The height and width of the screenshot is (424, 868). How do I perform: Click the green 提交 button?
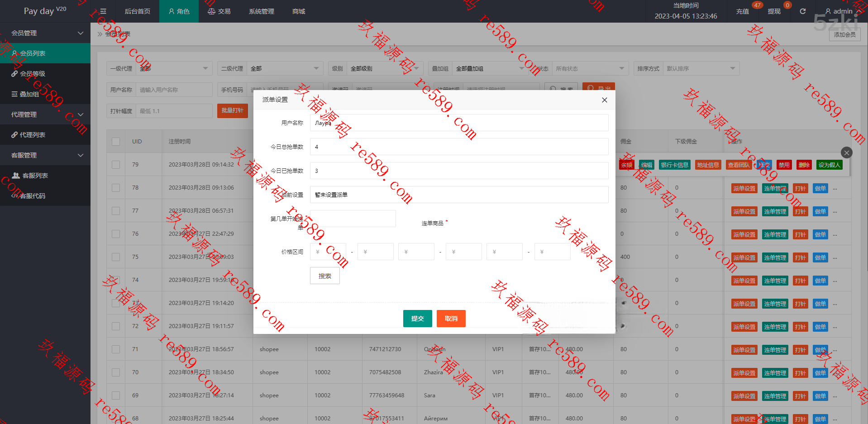[417, 319]
